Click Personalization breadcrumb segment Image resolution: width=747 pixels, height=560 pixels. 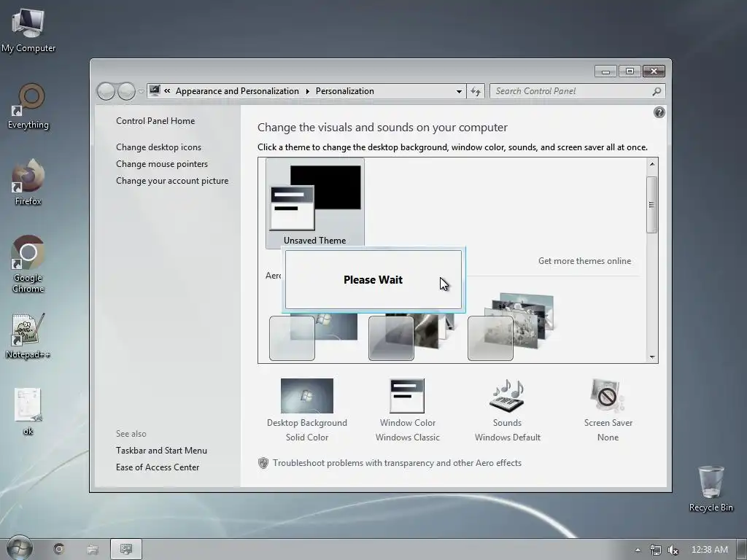point(344,91)
